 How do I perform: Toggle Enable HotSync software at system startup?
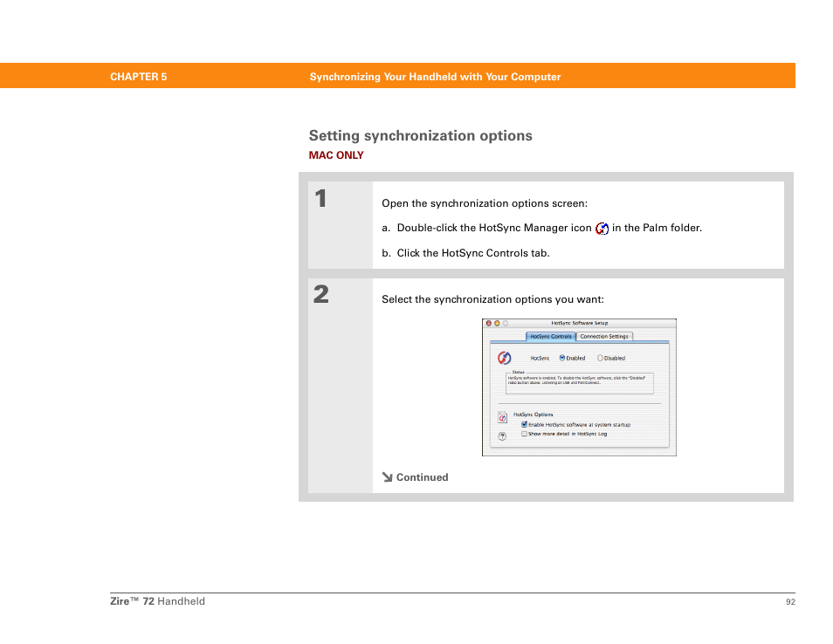point(525,424)
